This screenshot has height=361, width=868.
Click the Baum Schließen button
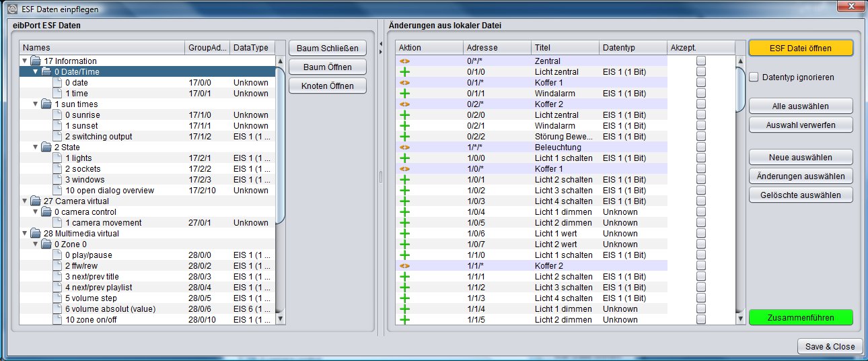pos(328,48)
